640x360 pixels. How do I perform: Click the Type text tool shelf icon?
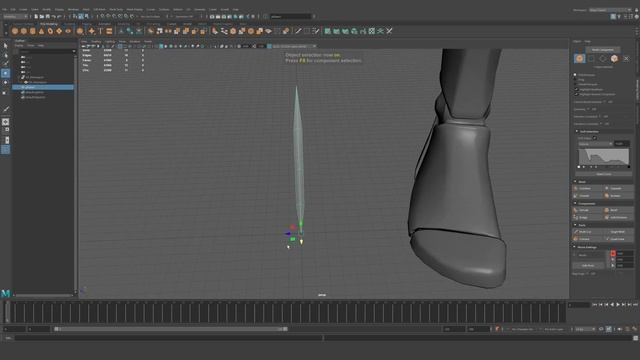pyautogui.click(x=100, y=31)
